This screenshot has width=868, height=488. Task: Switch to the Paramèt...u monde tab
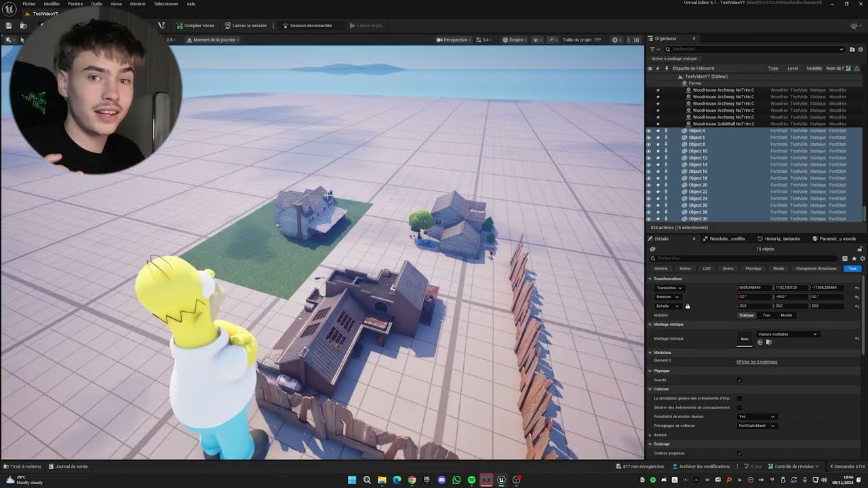pyautogui.click(x=834, y=239)
